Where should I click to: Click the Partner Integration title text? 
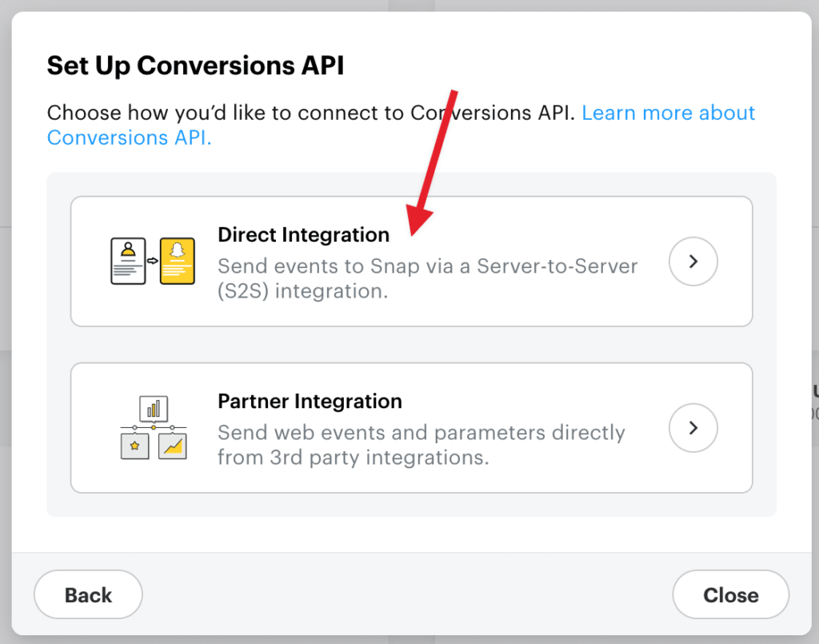point(310,401)
